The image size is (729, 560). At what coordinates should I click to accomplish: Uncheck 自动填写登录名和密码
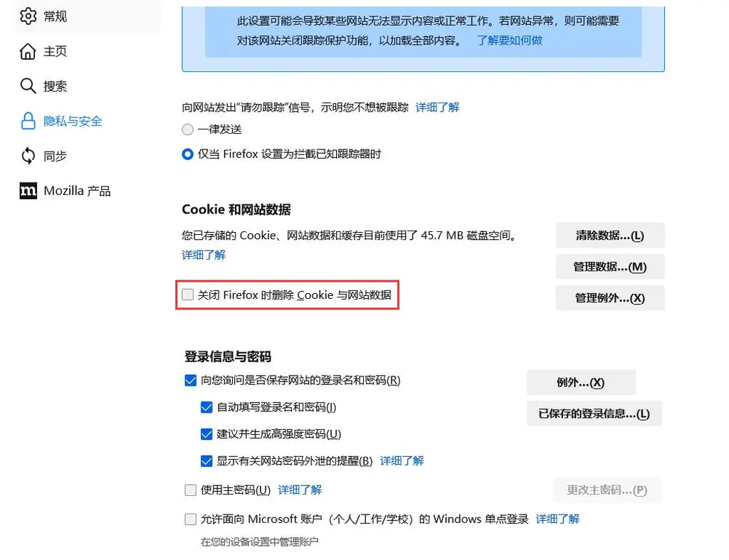pyautogui.click(x=206, y=408)
